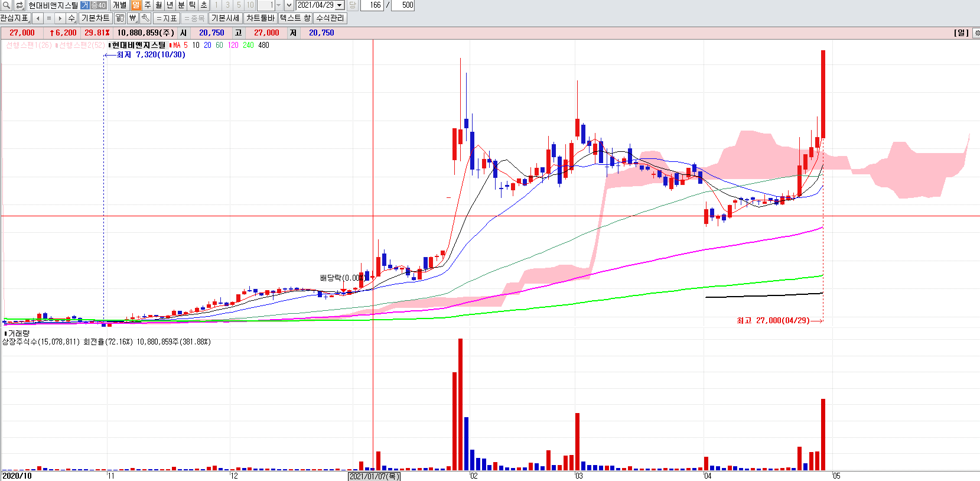
Task: Open the 수식관리 formula manager
Action: 330,18
